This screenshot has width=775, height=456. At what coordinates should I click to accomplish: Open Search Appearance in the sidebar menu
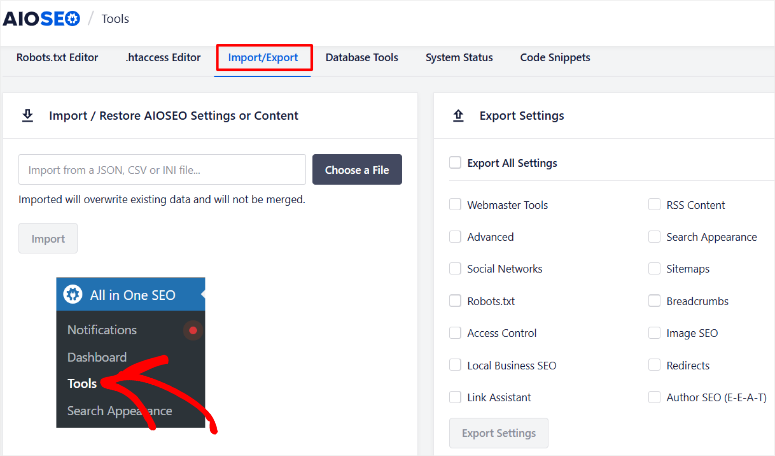point(120,411)
